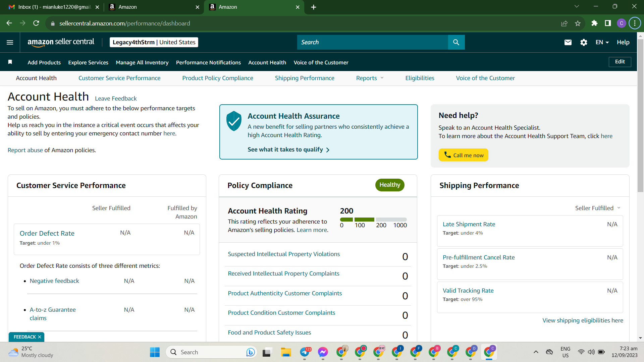644x362 pixels.
Task: Click the Learn more link
Action: coord(312,230)
